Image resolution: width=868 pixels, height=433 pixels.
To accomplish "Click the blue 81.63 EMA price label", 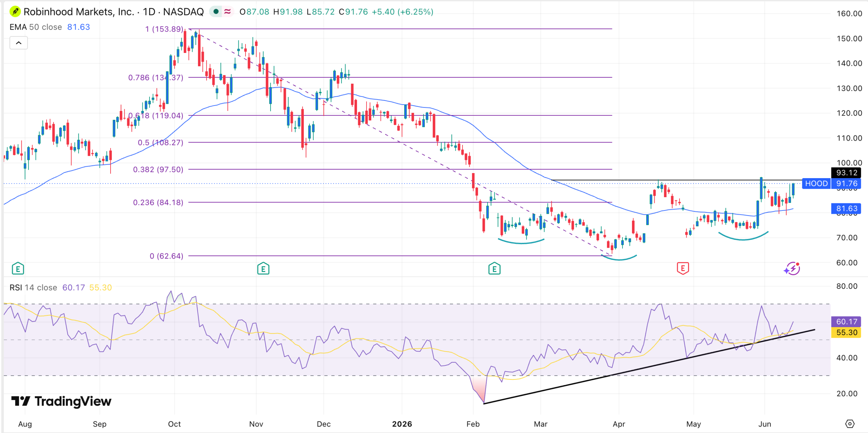I will coord(846,209).
